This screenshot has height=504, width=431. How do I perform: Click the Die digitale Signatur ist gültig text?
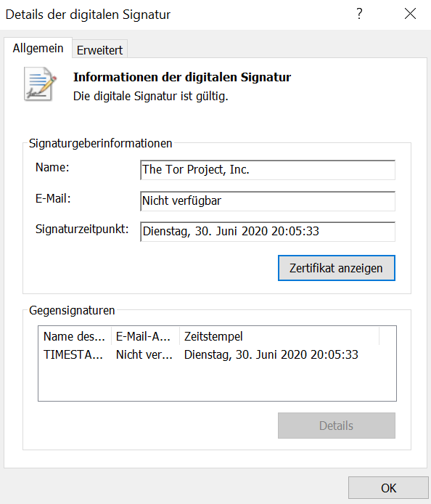point(151,96)
